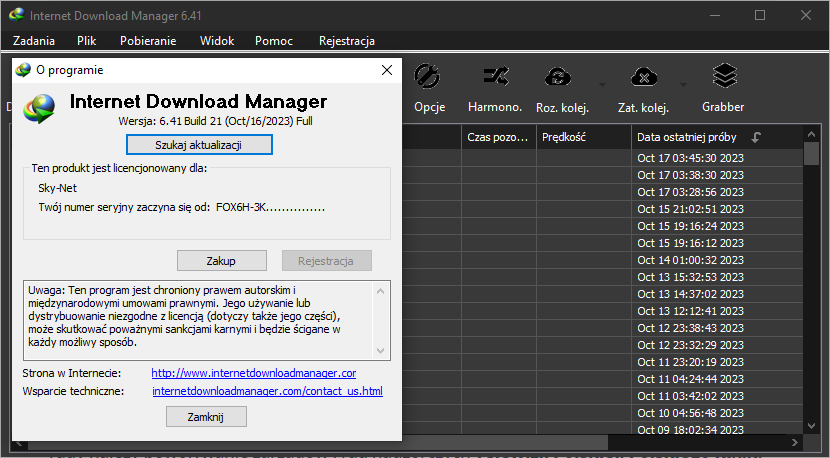Select row dated Oct 15 19:16:12 2023
The width and height of the screenshot is (830, 458).
690,243
